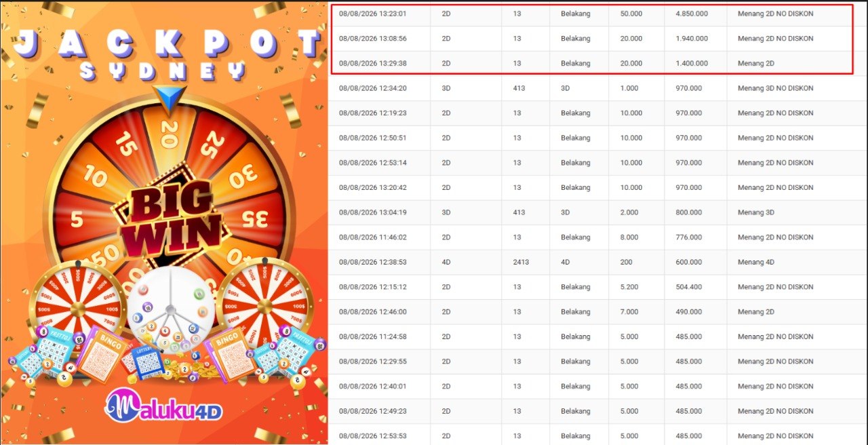Screen dimensions: 868x445
Task: Select timestamp 08/08/2026 12:53:53
Action: 372,436
